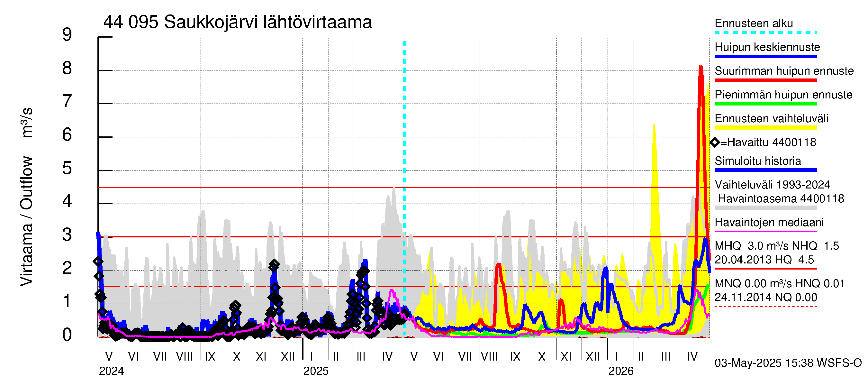This screenshot has height=386, width=868.
Task: Click the red line swatch under 'Suurimman huipun ennuste'
Action: point(765,80)
